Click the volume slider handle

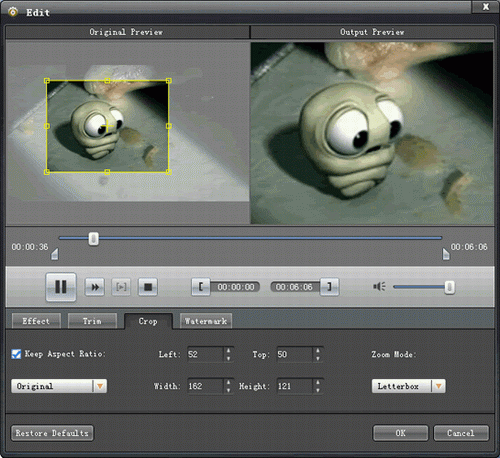coord(449,287)
